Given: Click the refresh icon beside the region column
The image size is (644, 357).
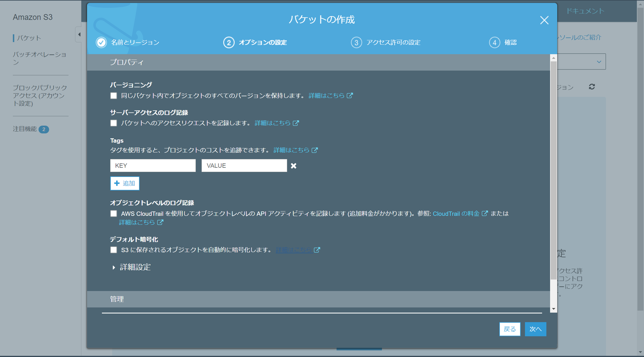Looking at the screenshot, I should click(x=592, y=87).
